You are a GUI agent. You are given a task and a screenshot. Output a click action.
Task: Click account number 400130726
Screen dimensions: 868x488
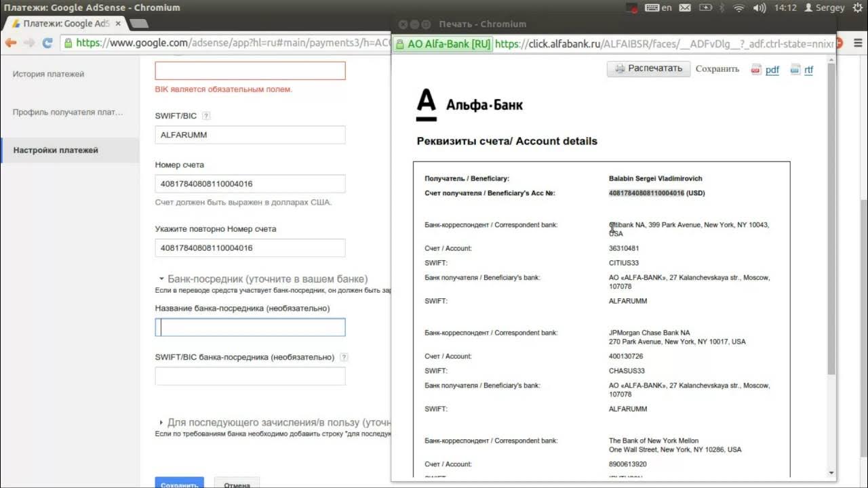tap(626, 356)
